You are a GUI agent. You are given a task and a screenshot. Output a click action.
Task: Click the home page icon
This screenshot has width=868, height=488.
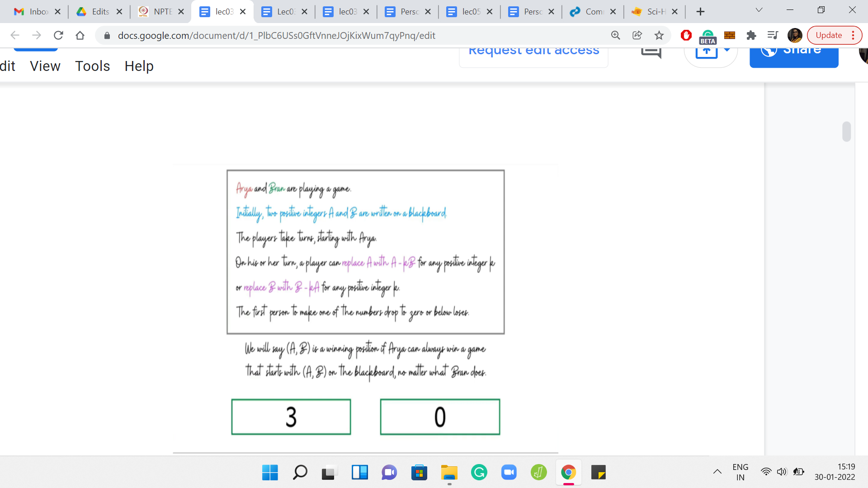(x=80, y=35)
